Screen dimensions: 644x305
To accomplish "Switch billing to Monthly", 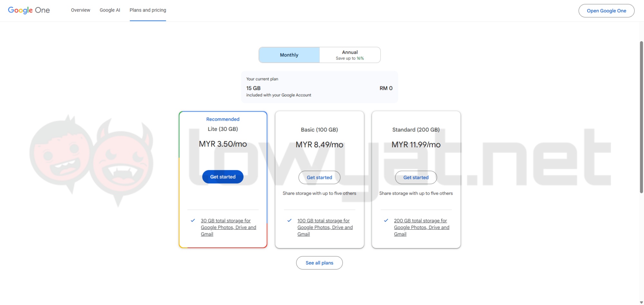I will (x=289, y=55).
